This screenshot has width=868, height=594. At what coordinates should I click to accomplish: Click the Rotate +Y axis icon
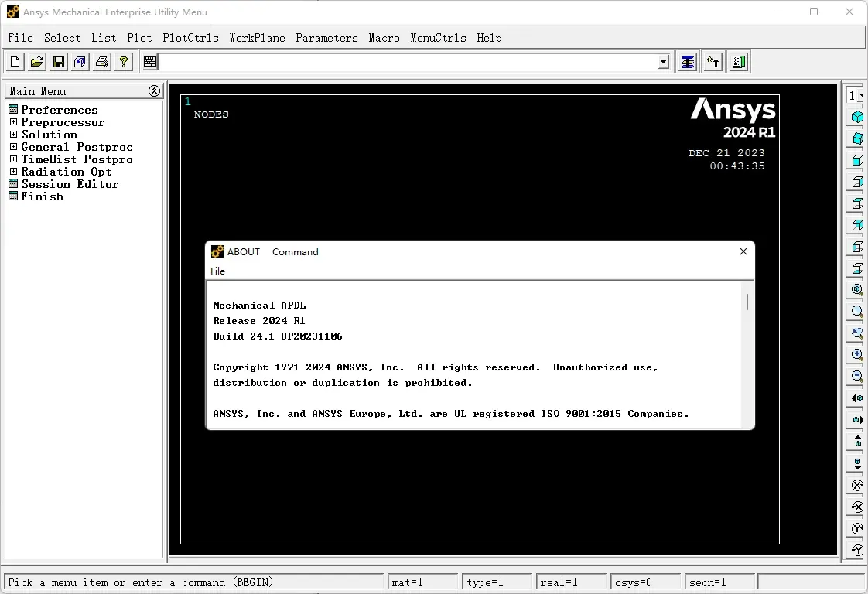[857, 529]
